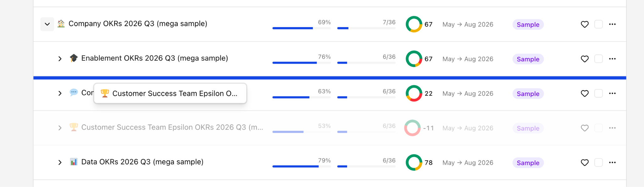Open more options for Company OKRs row
Viewport: 644px width, 187px height.
(612, 24)
